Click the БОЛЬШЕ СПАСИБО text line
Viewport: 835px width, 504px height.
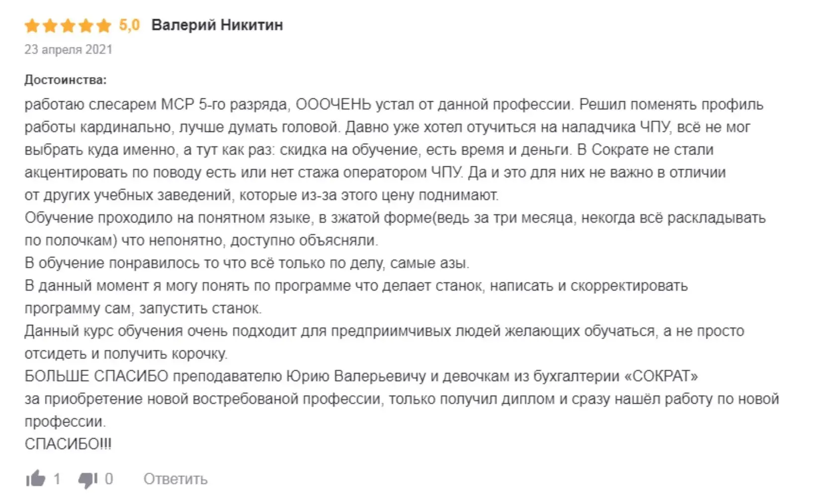coord(96,376)
